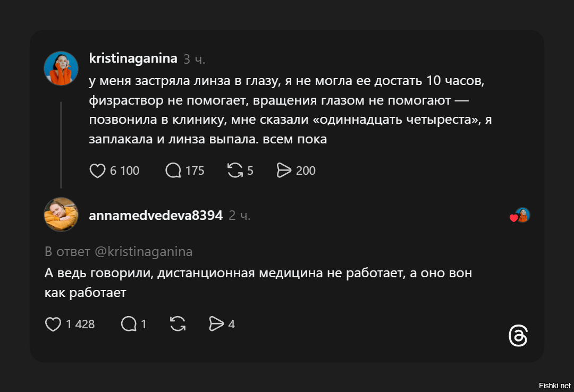574x392 pixels.
Task: Click the username kristinaganina
Action: [x=133, y=58]
